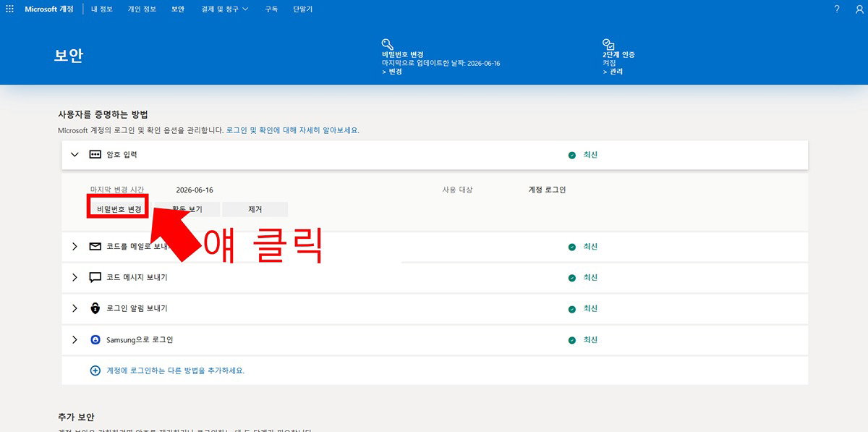Viewport: 868px width, 432px height.
Task: Click the plus circle icon to add sign-in method
Action: pyautogui.click(x=95, y=370)
